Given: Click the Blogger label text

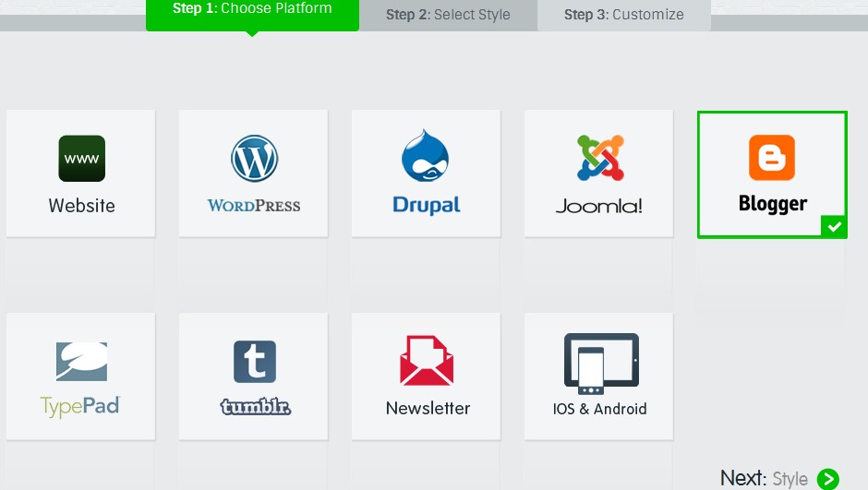Looking at the screenshot, I should [773, 204].
